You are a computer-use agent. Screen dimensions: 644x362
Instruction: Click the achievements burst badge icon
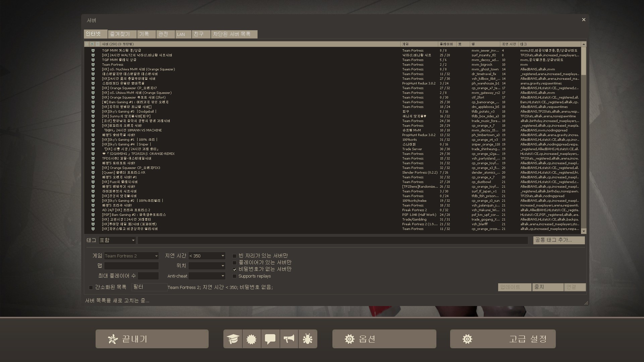click(251, 339)
